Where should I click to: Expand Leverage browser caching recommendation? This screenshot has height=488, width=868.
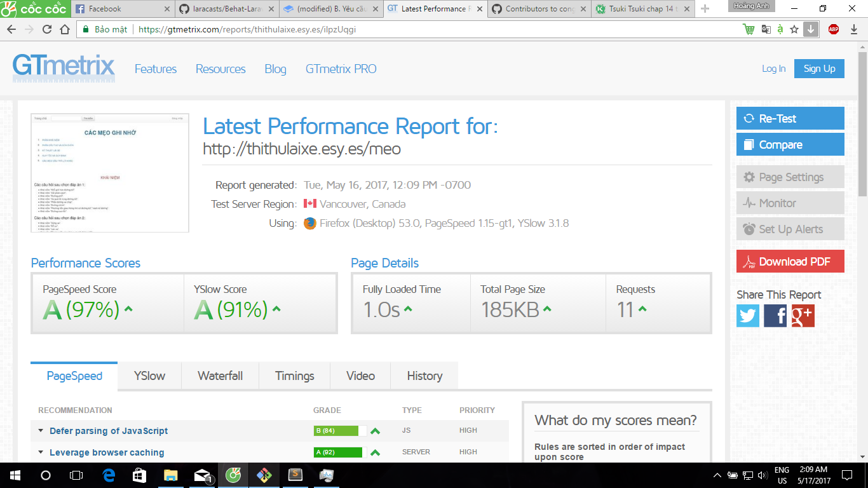[106, 452]
